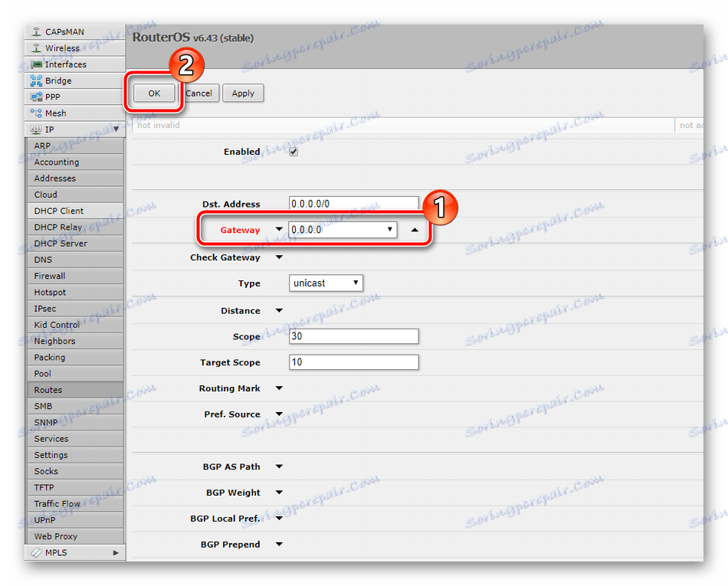Open the Services submenu item
The image size is (728, 586).
76,438
